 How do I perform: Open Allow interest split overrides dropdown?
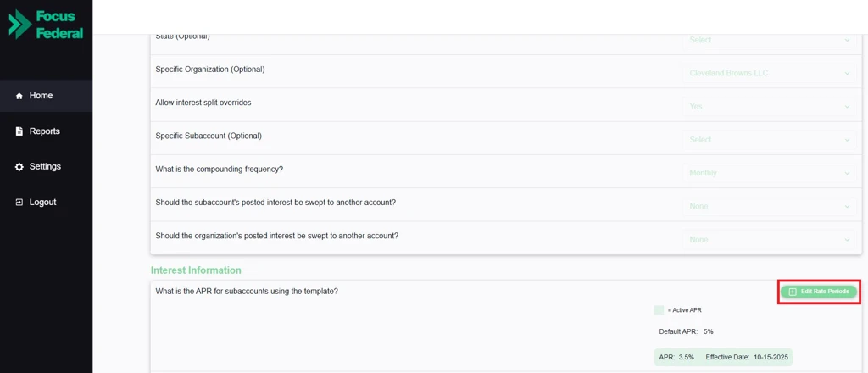tap(769, 107)
